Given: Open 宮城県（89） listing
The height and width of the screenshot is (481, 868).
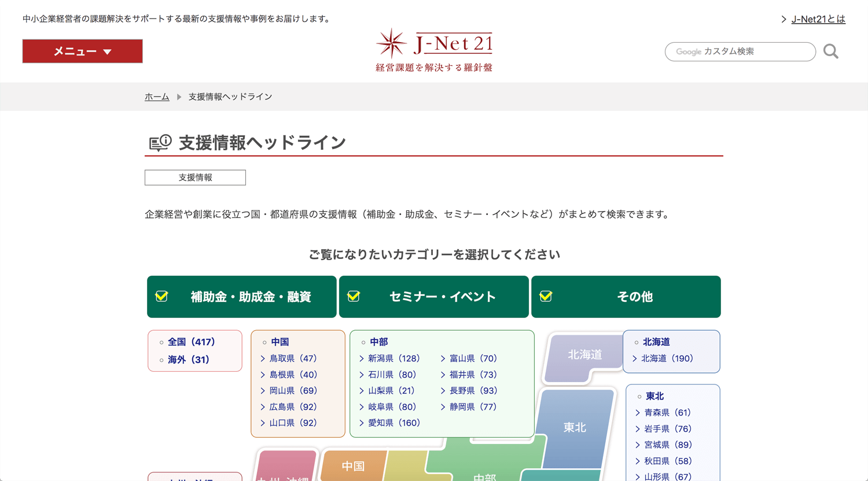Looking at the screenshot, I should tap(668, 445).
